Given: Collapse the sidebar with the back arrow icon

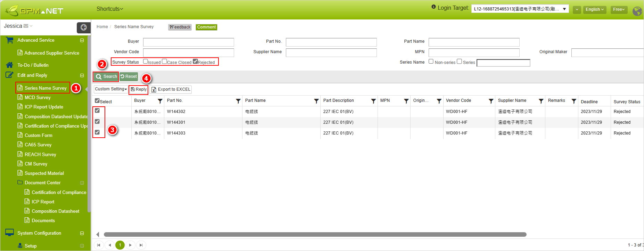Looking at the screenshot, I should (83, 27).
